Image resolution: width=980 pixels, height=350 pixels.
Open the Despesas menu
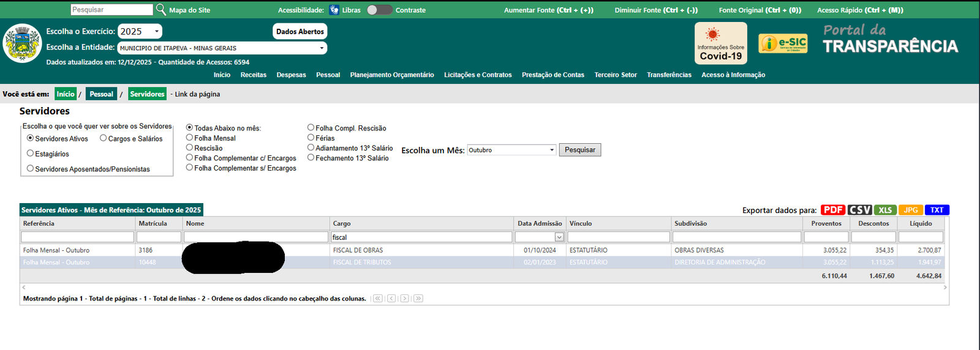pos(291,75)
